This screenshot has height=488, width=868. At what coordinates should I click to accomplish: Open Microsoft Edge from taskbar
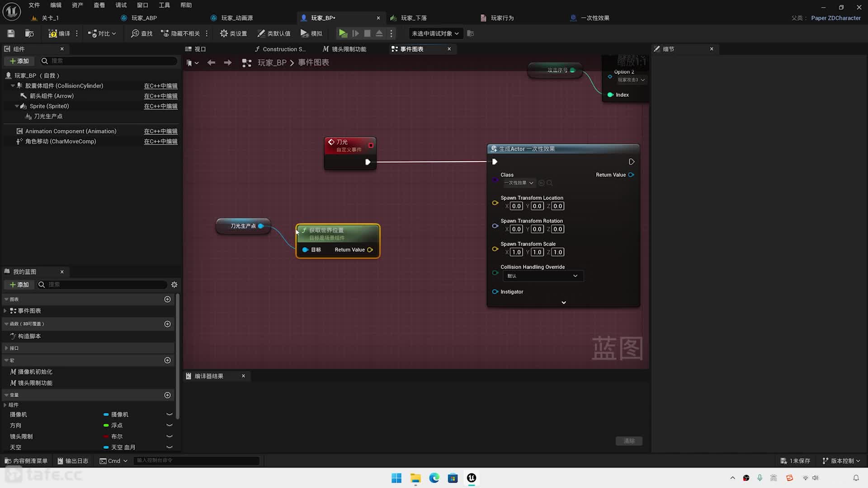(x=434, y=478)
